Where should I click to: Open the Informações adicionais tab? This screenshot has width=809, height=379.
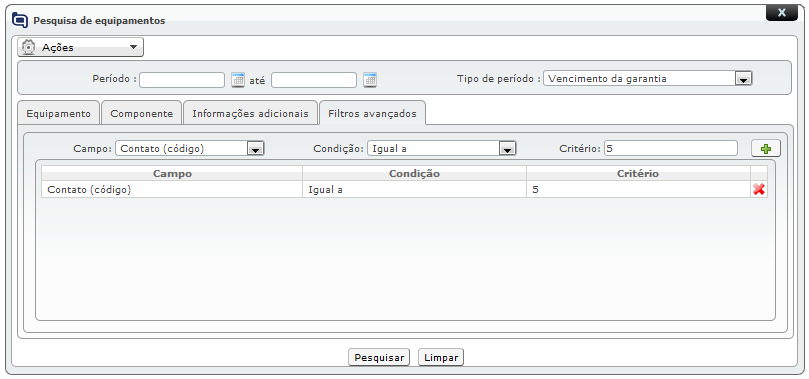250,113
